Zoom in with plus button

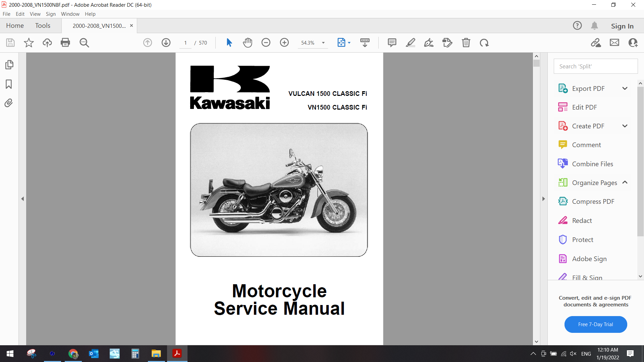pos(284,43)
